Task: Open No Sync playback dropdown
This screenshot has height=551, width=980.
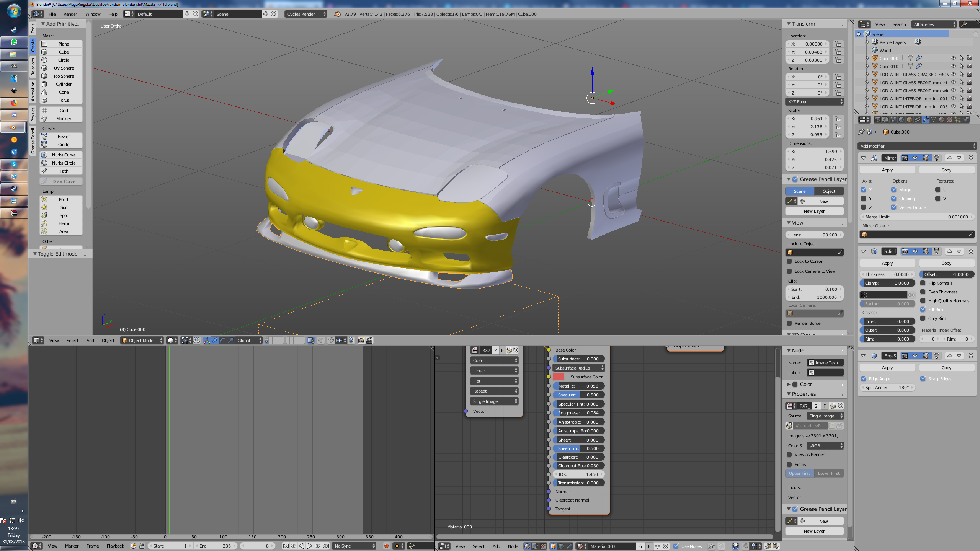Action: pyautogui.click(x=354, y=546)
